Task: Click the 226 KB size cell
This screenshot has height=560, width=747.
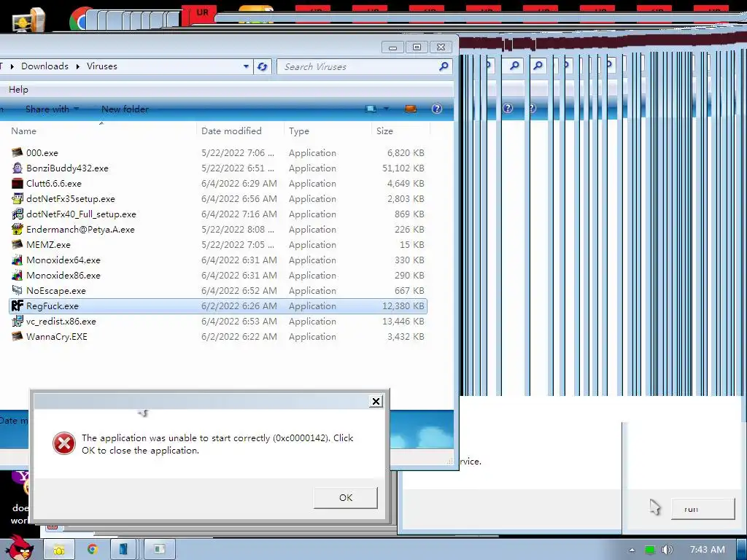Action: click(x=409, y=229)
